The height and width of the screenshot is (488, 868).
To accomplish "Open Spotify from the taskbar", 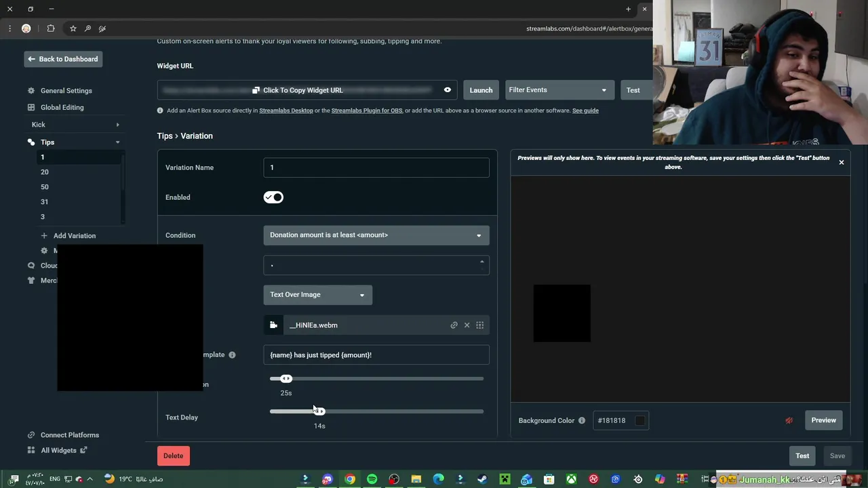I will coord(372,479).
